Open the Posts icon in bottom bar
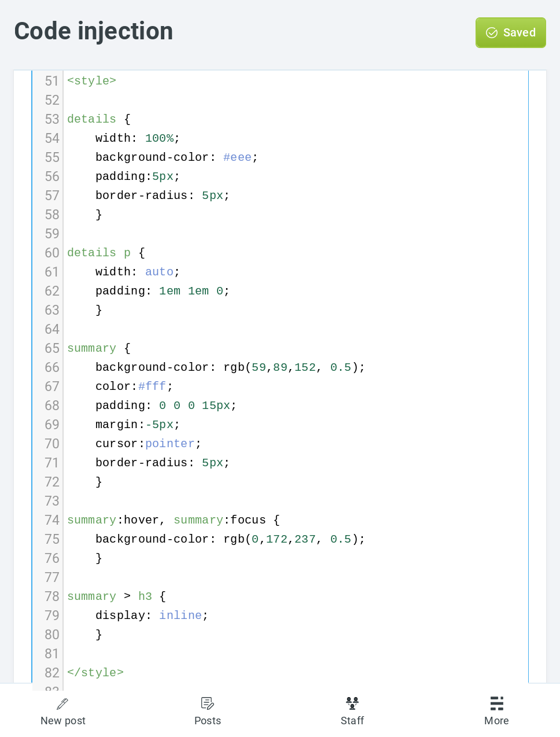Screen dimensions: 560x737 (208, 703)
